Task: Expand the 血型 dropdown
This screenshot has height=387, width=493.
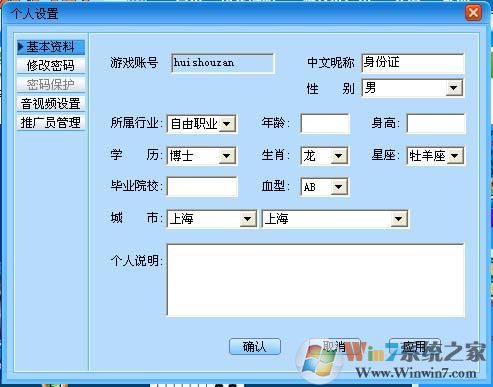Action: point(339,187)
